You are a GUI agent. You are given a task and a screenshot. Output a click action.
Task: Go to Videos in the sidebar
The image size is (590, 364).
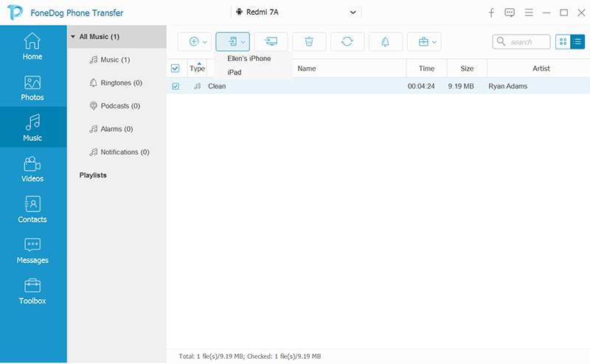pos(32,169)
